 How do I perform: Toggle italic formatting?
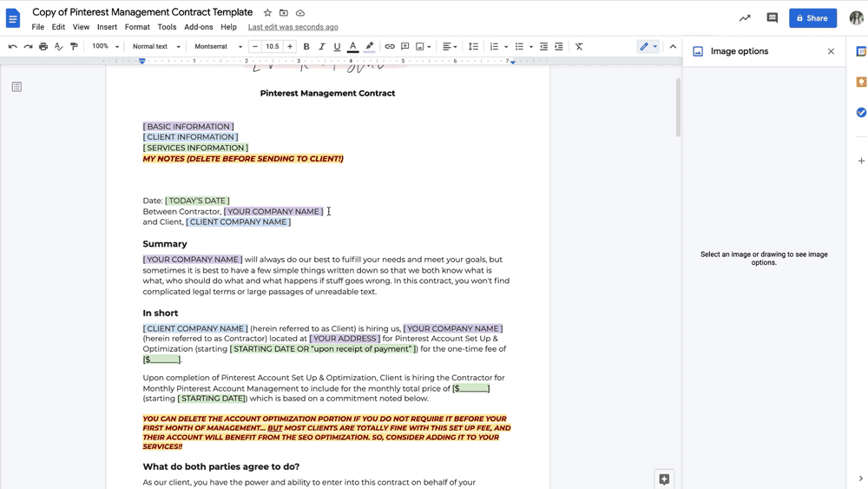[322, 47]
